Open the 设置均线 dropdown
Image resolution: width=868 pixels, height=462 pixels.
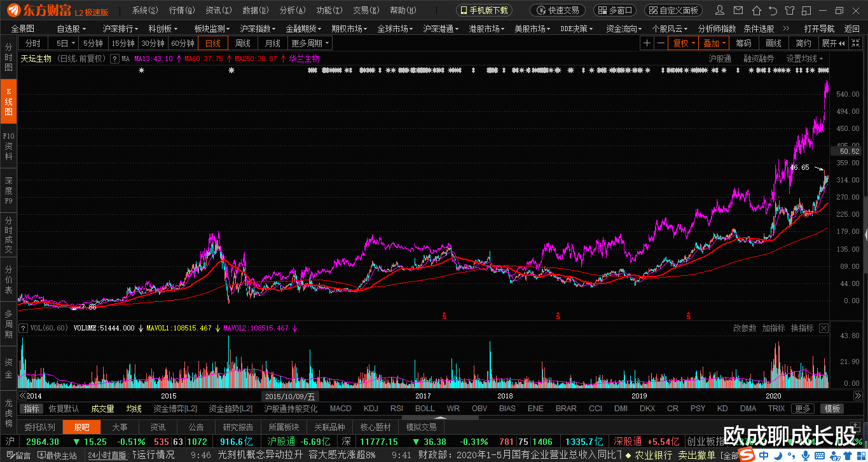[x=804, y=58]
